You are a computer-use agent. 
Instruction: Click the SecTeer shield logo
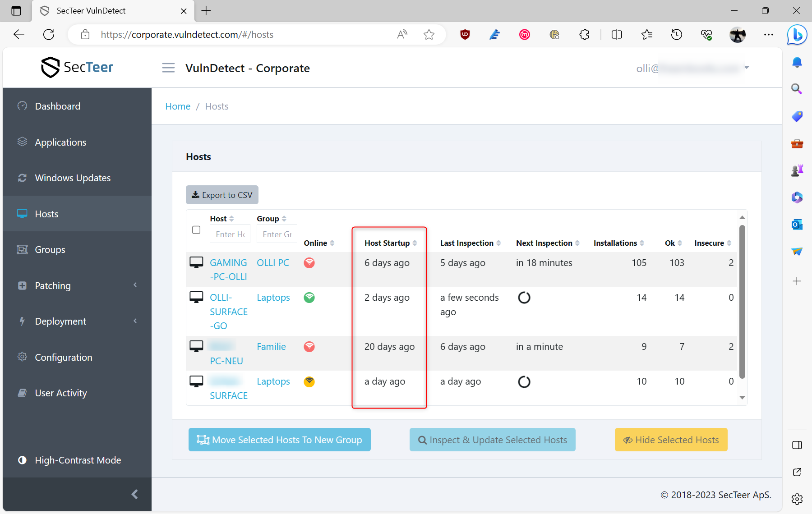pyautogui.click(x=50, y=68)
